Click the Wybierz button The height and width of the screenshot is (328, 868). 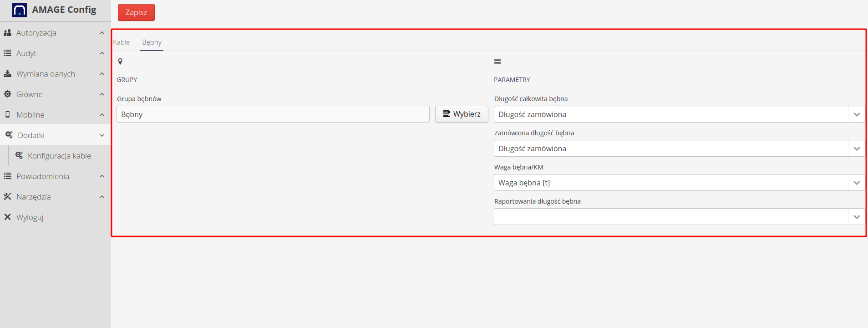coord(462,114)
